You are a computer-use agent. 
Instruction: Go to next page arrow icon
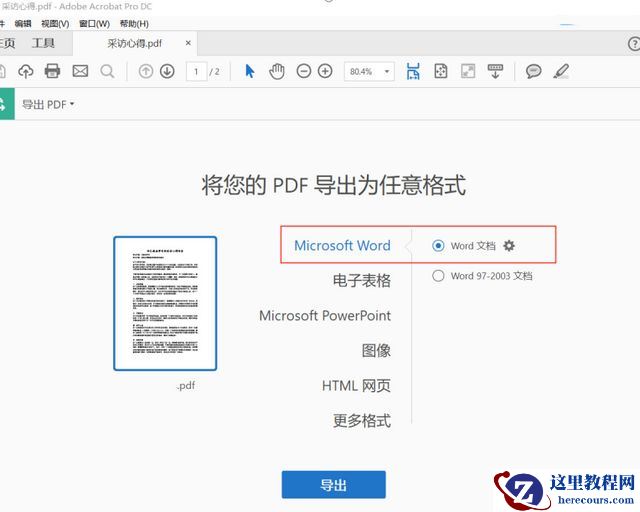[x=167, y=71]
